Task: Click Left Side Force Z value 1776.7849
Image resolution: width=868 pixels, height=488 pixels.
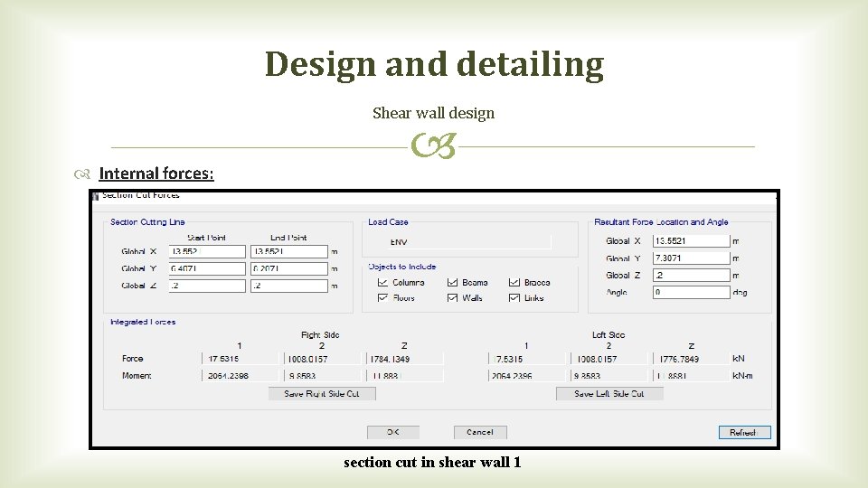Action: click(692, 359)
